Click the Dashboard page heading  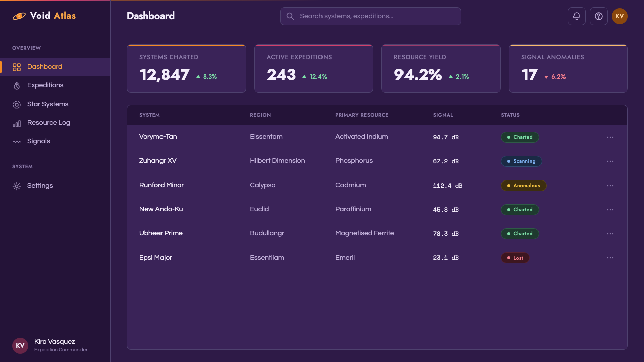[x=150, y=16]
